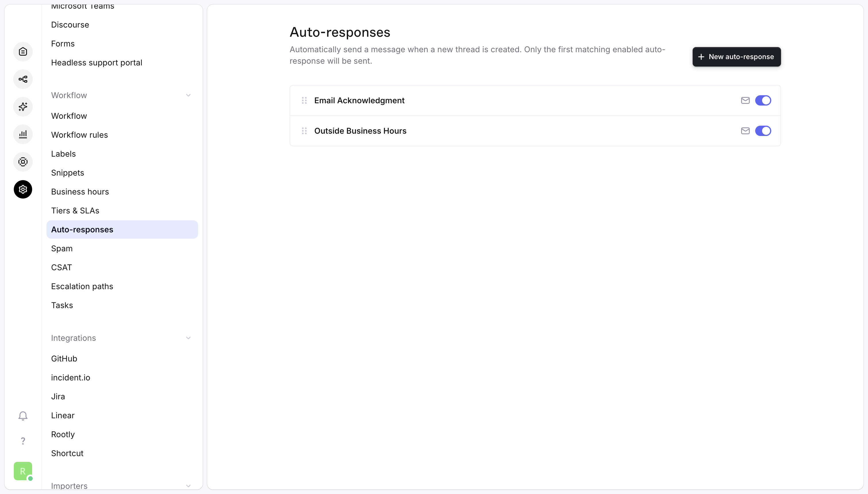Toggle the Importers section chevron
868x494 pixels.
[188, 486]
